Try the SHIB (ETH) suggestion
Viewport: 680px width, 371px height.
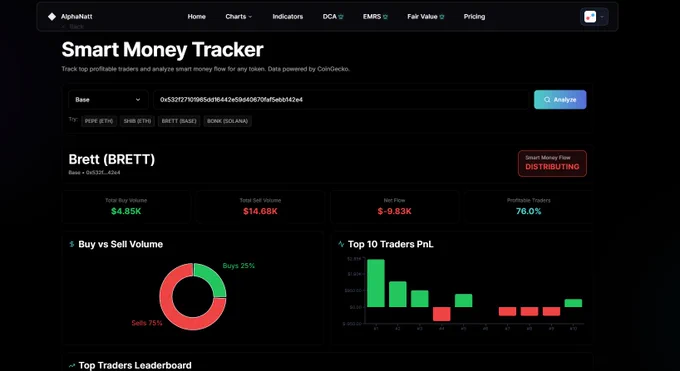coord(137,121)
